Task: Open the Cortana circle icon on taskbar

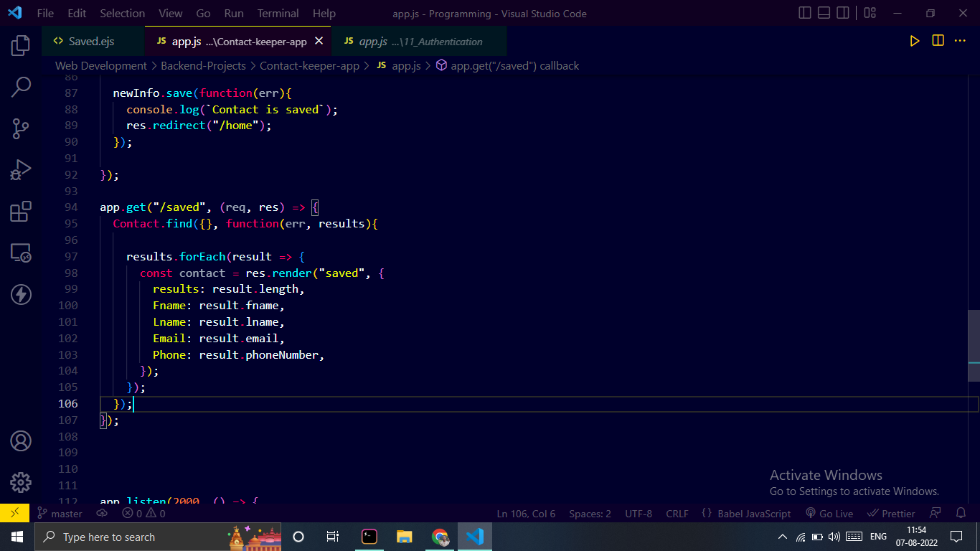Action: coord(298,537)
